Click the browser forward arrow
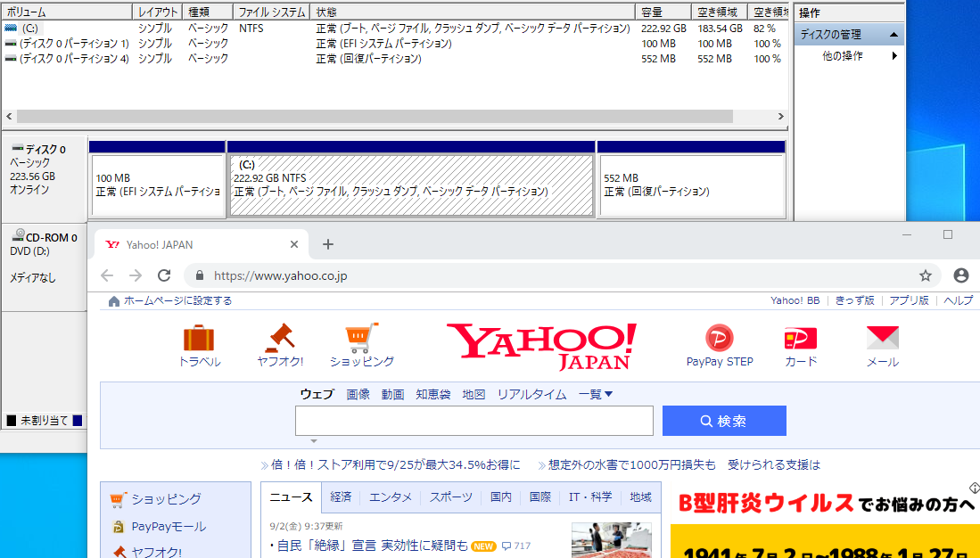The image size is (980, 558). pos(136,275)
